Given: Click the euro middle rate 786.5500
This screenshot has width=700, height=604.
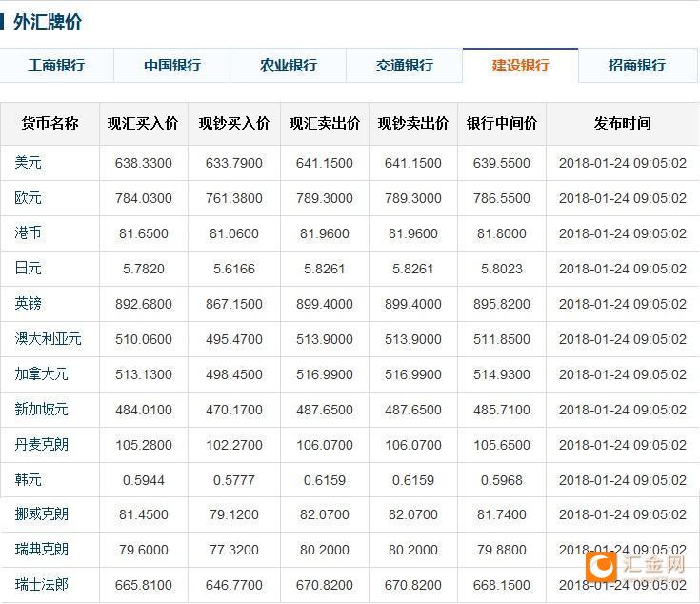Looking at the screenshot, I should click(x=502, y=198).
